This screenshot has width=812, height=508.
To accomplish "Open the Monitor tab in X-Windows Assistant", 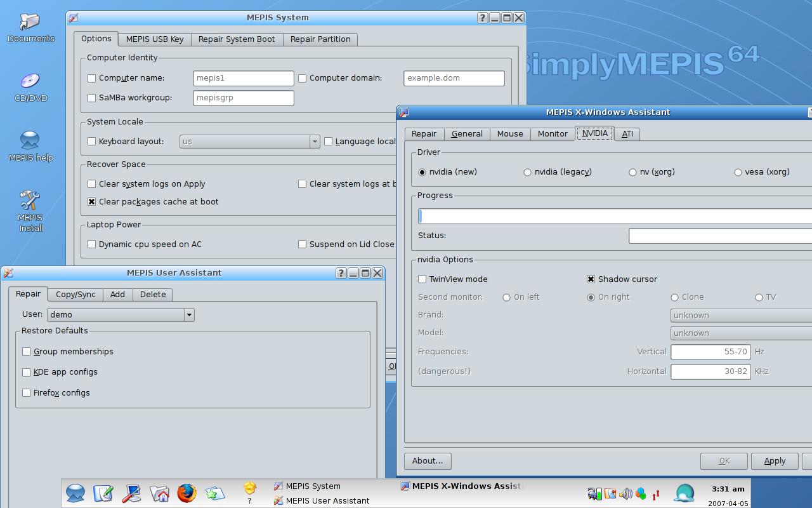I will [553, 134].
